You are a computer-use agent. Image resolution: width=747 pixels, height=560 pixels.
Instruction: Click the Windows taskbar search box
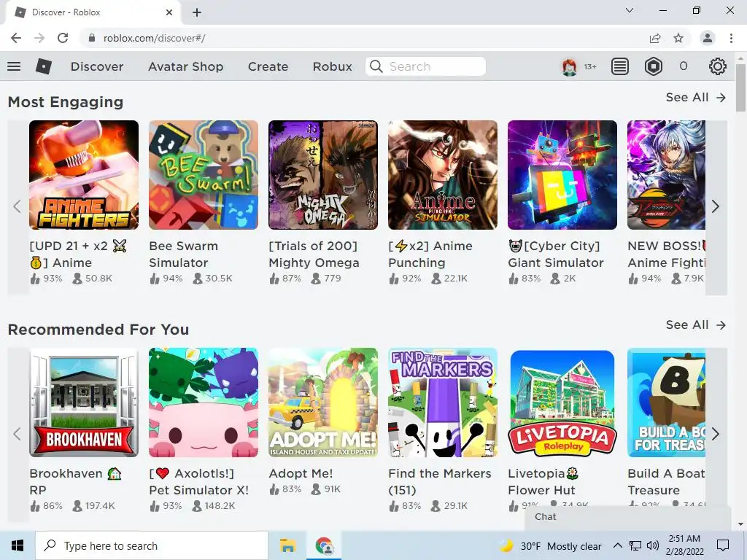[x=152, y=545]
